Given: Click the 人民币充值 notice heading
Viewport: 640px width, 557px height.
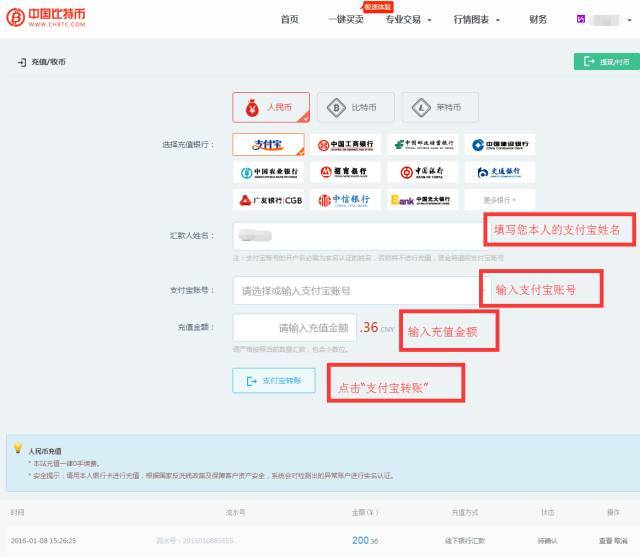Looking at the screenshot, I should pos(45,451).
